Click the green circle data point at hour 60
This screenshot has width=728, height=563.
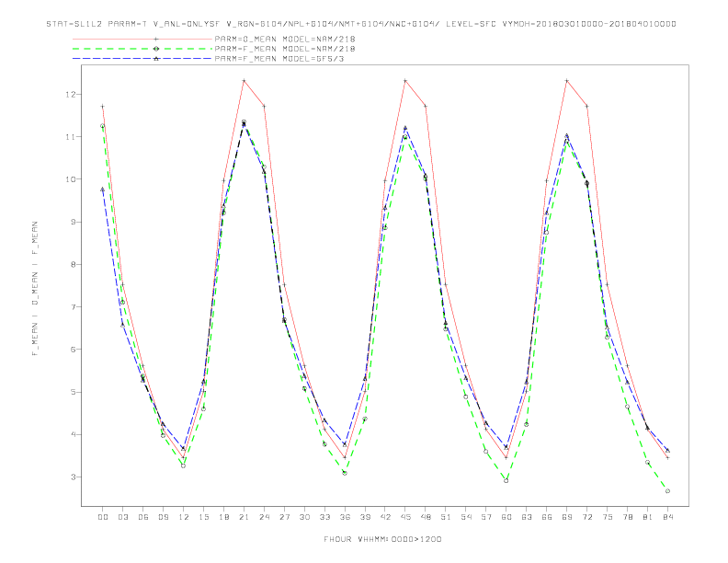pos(506,481)
